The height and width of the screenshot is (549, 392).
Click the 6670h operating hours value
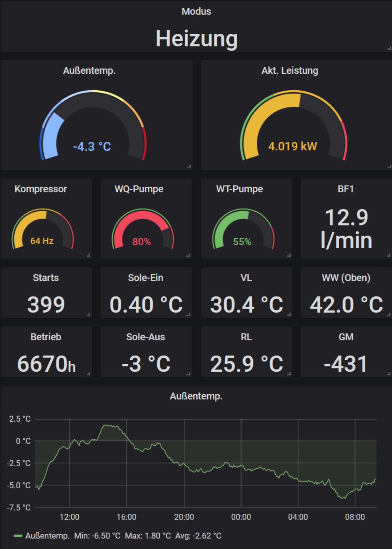46,364
